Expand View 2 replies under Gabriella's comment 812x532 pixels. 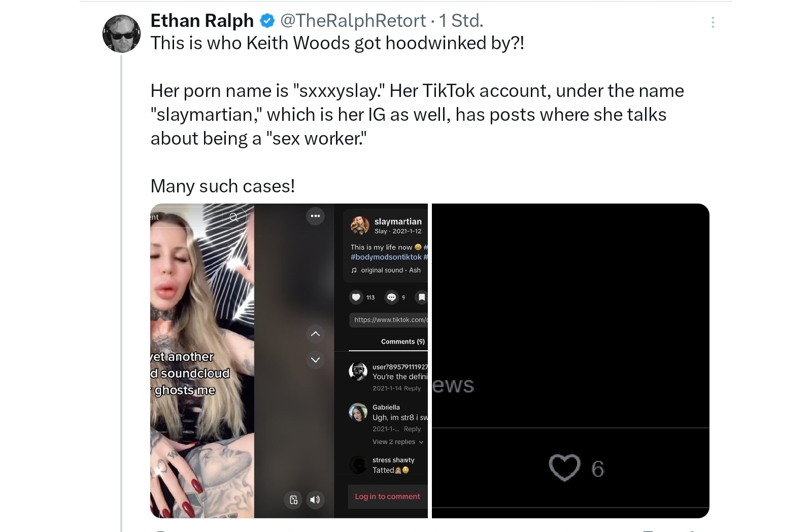pos(397,442)
